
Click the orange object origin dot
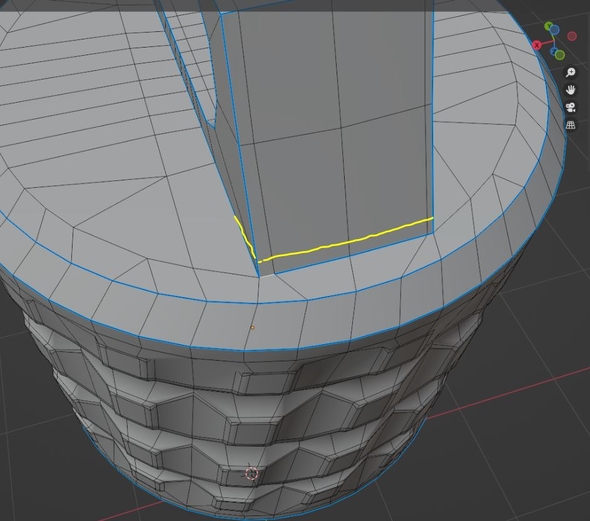[x=252, y=328]
